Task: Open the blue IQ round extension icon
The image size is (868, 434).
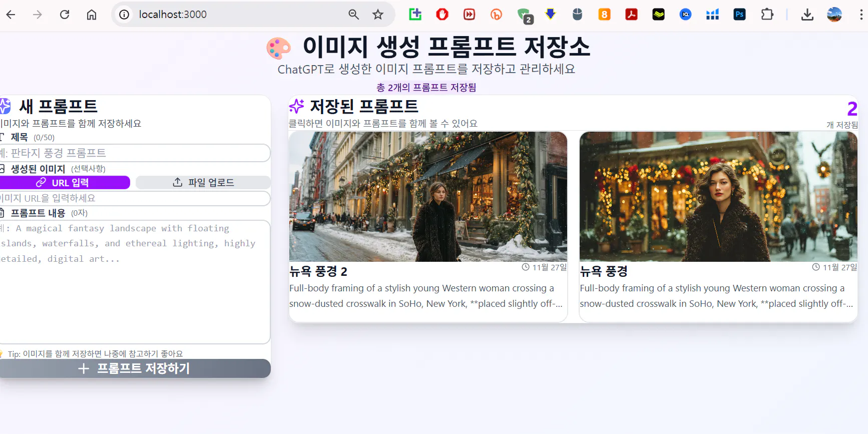Action: pos(686,15)
